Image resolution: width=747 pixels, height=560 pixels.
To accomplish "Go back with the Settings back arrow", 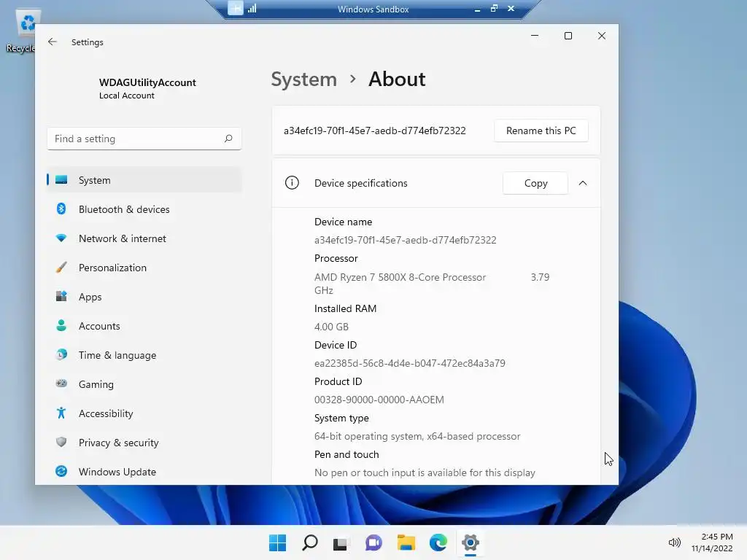I will pos(53,42).
